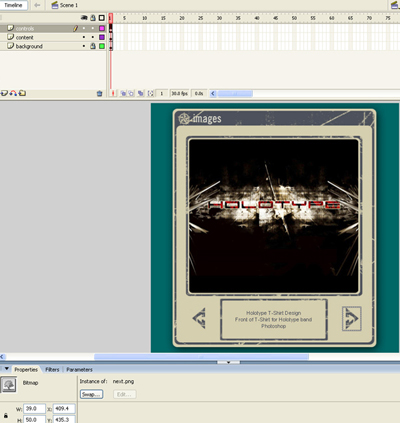Click the Onion Skin icon in timeline
400x423 pixels.
pyautogui.click(x=123, y=94)
